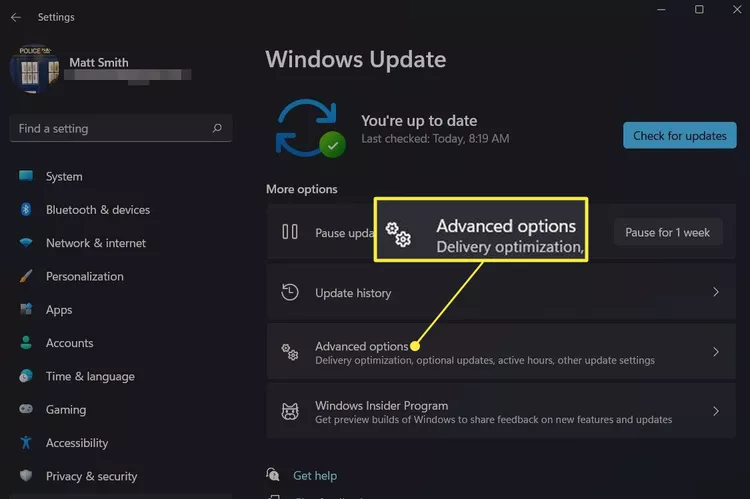Click the Get help headset icon
The width and height of the screenshot is (750, 499).
point(273,475)
